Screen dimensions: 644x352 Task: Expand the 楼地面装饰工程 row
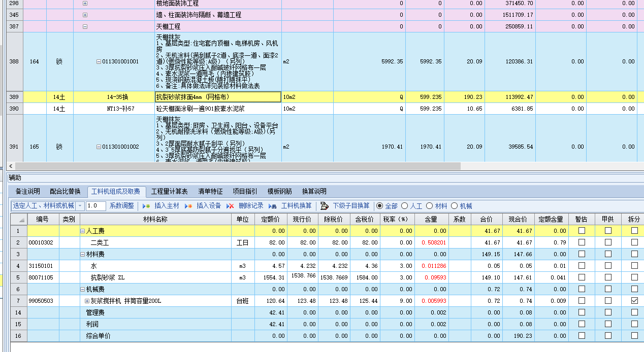point(85,4)
